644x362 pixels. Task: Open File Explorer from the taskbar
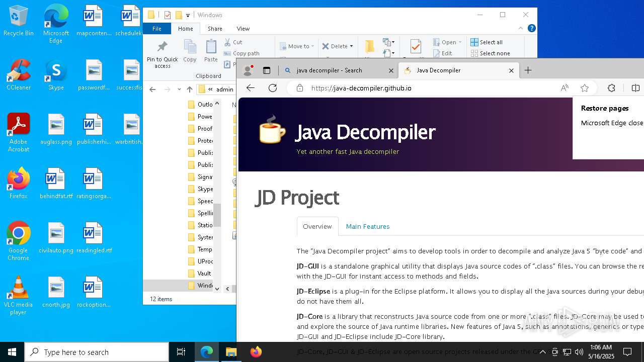[x=231, y=352]
